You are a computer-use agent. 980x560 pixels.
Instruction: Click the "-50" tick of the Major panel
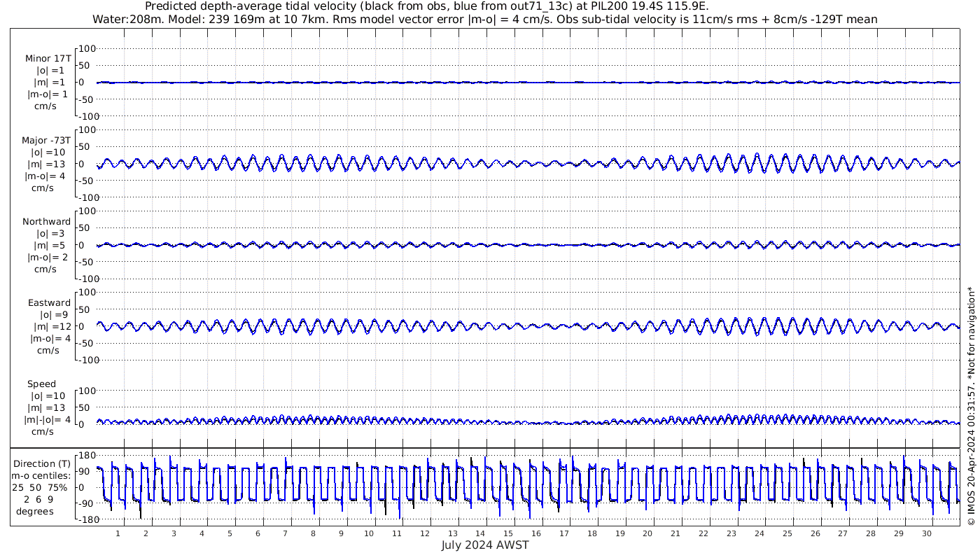[x=87, y=181]
